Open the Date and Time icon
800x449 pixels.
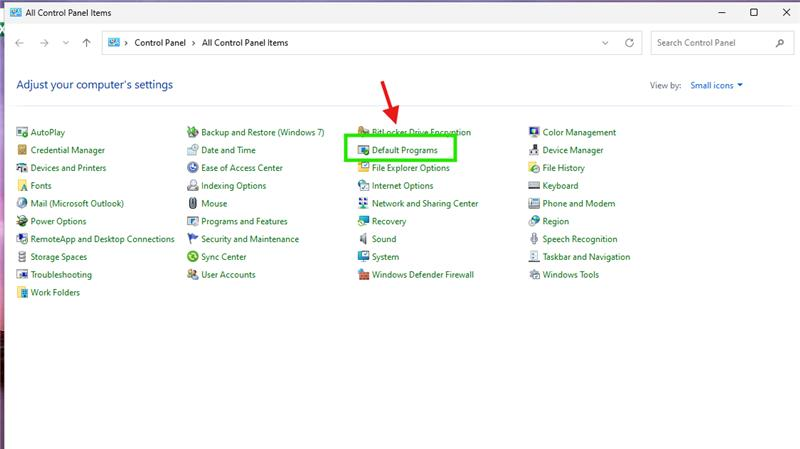192,150
